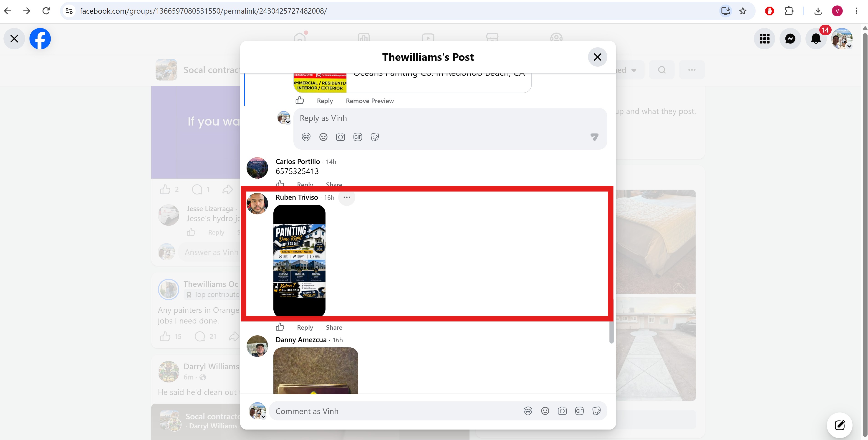The image size is (868, 440).
Task: Click Answer as Vinh field in background
Action: click(x=211, y=252)
